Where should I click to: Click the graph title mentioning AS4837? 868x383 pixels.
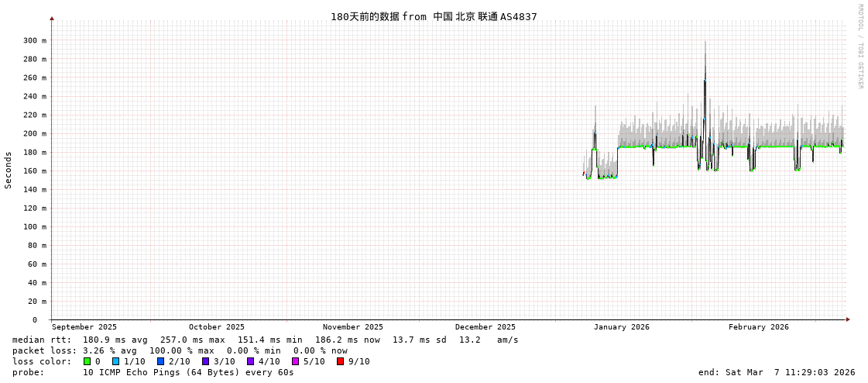click(434, 16)
